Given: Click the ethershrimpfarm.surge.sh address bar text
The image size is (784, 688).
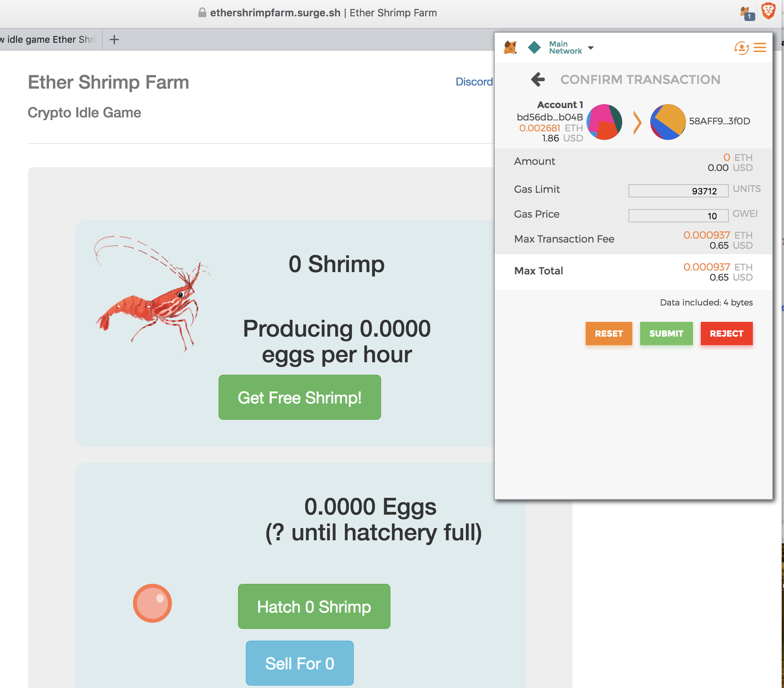Looking at the screenshot, I should tap(275, 13).
